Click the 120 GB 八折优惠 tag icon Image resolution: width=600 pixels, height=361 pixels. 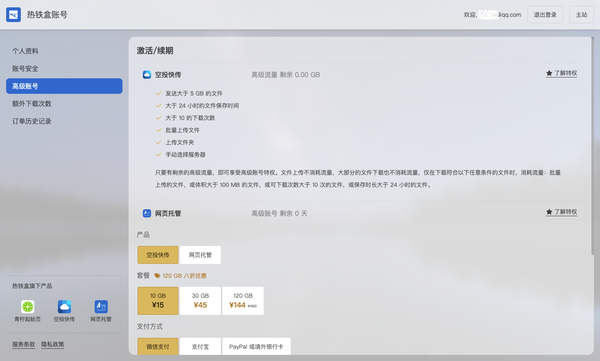[157, 276]
